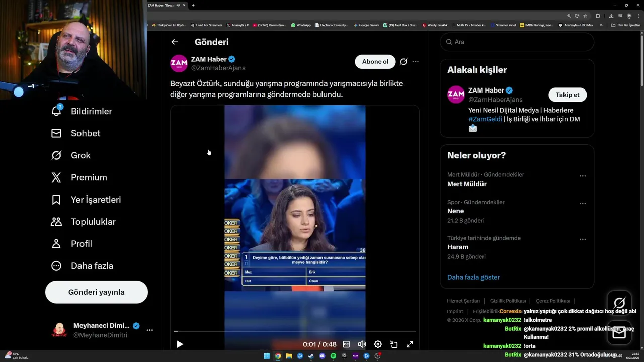This screenshot has height=362, width=644.
Task: Click the Gönderi yayınla button
Action: [x=97, y=292]
